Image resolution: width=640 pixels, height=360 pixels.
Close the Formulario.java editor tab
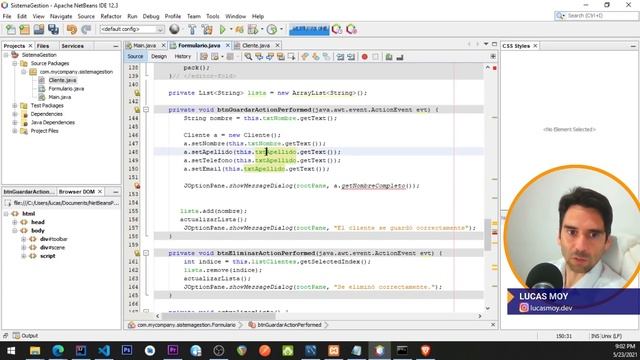point(228,45)
